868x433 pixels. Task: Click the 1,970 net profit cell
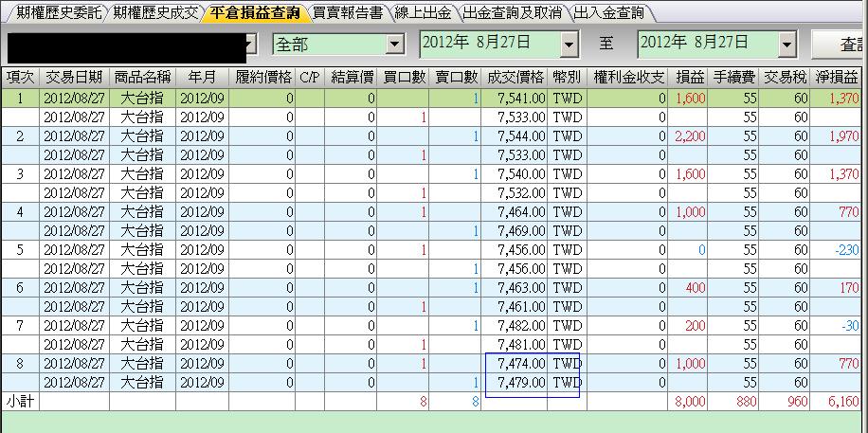coord(837,136)
